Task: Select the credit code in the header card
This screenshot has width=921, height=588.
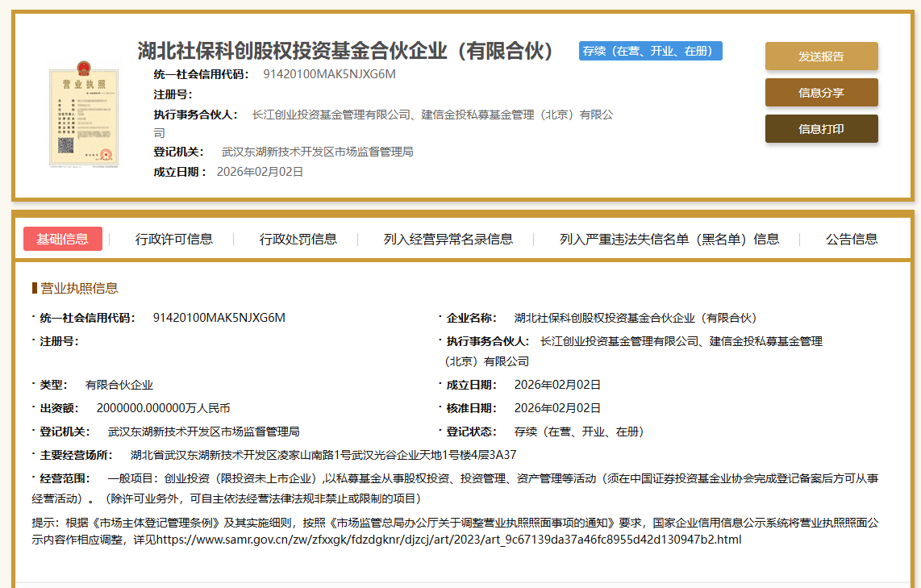Action: pos(329,74)
